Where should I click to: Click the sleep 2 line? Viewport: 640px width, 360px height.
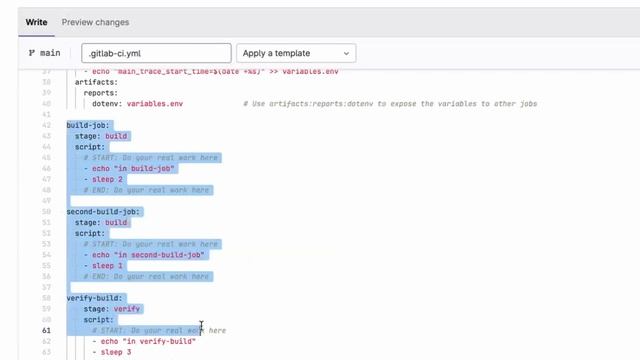(x=103, y=179)
